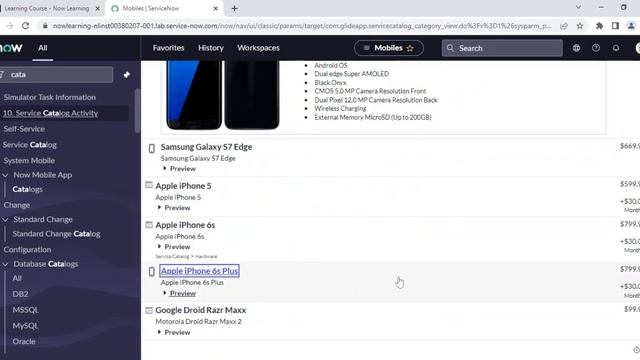Screen dimensions: 640x360
Task: Open the browser profile avatar
Action: click(631, 26)
